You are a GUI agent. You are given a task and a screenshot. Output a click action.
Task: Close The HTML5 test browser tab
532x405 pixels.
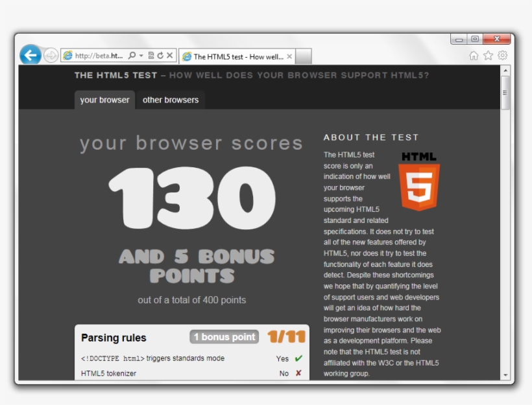[x=289, y=57]
